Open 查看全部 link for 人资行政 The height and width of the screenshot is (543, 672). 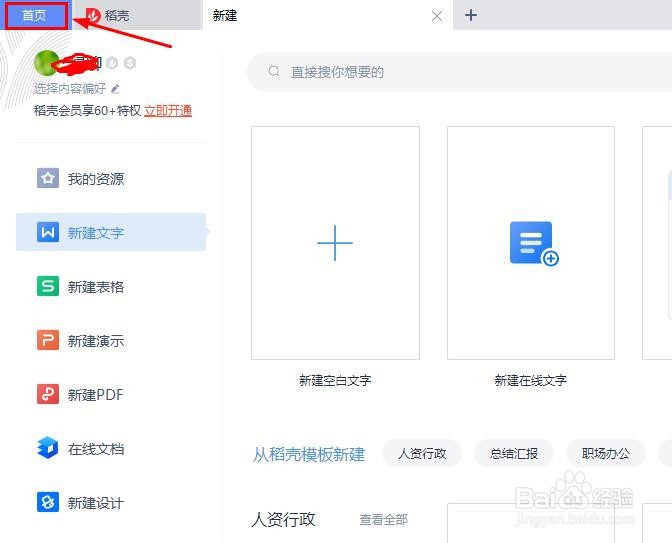[384, 520]
